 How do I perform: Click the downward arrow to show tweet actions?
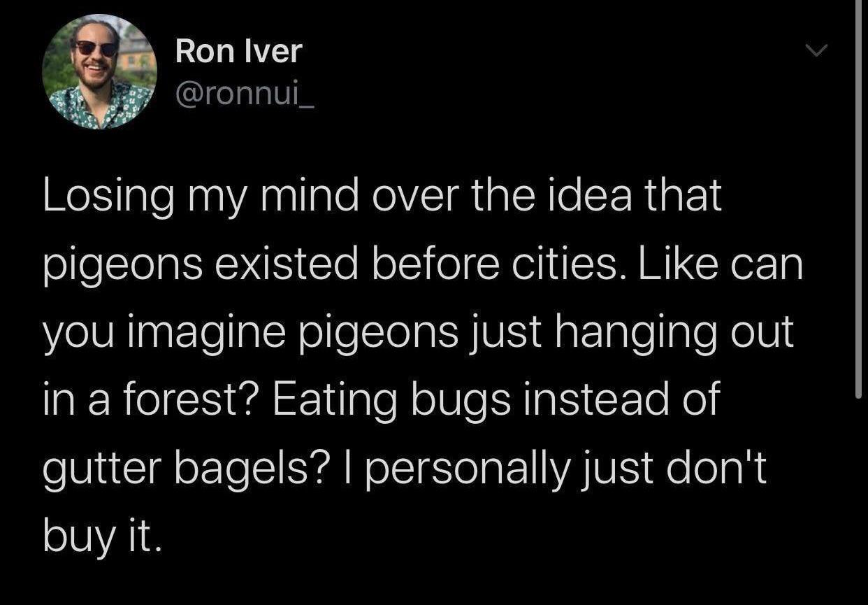[816, 50]
